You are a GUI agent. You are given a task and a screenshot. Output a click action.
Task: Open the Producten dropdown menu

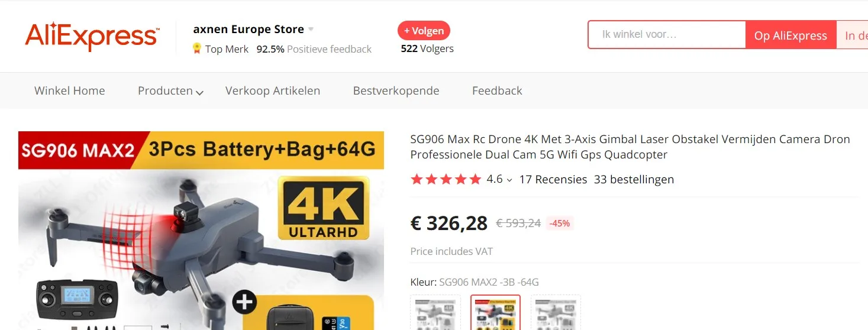pyautogui.click(x=170, y=91)
